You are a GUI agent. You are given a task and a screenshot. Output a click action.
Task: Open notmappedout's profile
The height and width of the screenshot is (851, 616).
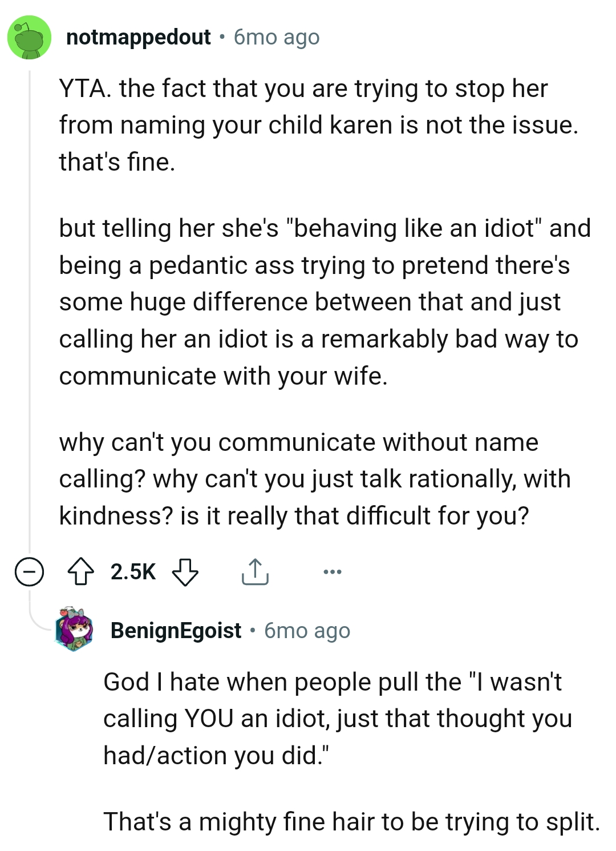coord(137,38)
